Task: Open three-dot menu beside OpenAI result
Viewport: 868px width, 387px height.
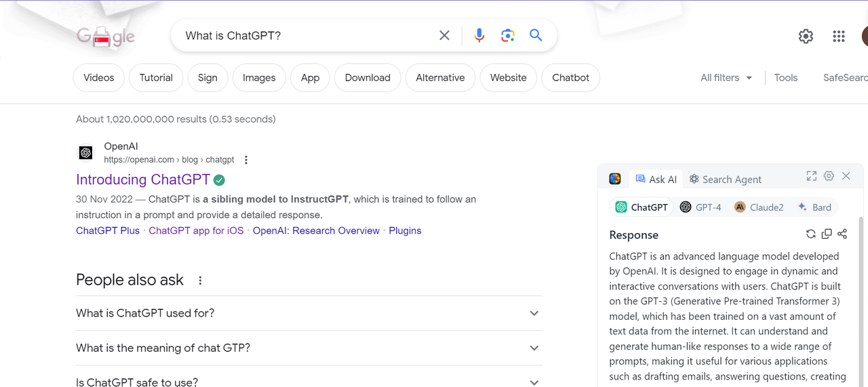Action: (x=246, y=160)
